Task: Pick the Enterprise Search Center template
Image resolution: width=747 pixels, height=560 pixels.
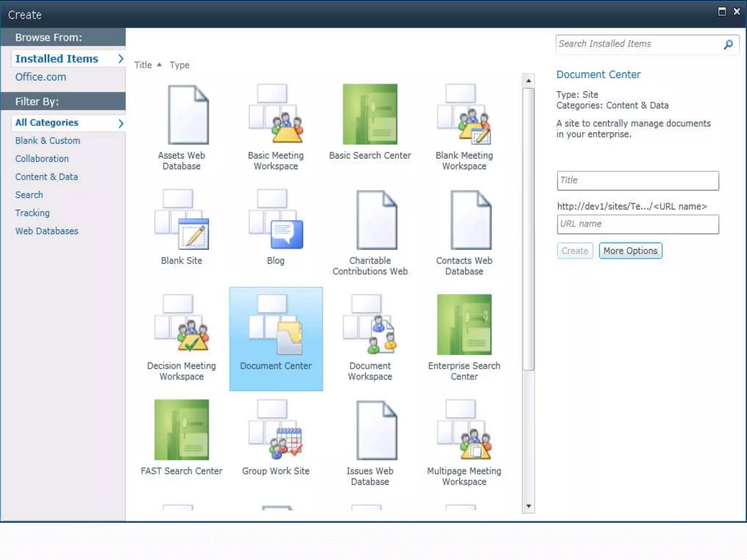Action: (x=464, y=324)
